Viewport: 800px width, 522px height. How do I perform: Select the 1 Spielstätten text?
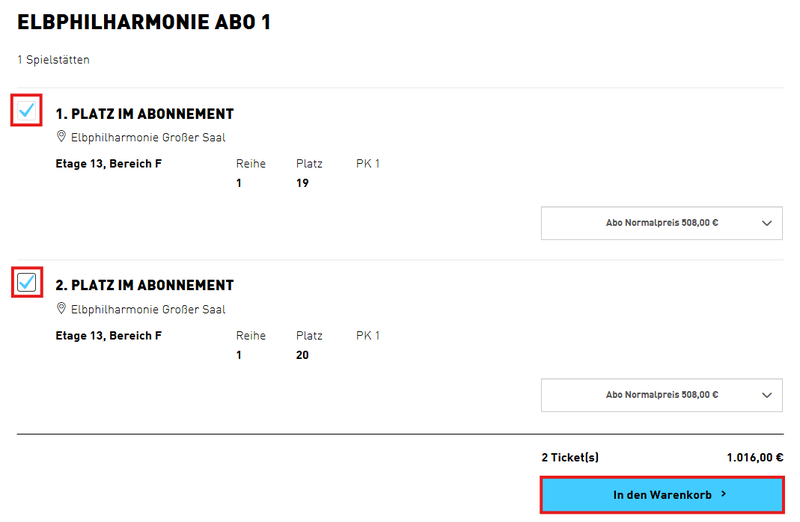coord(53,60)
